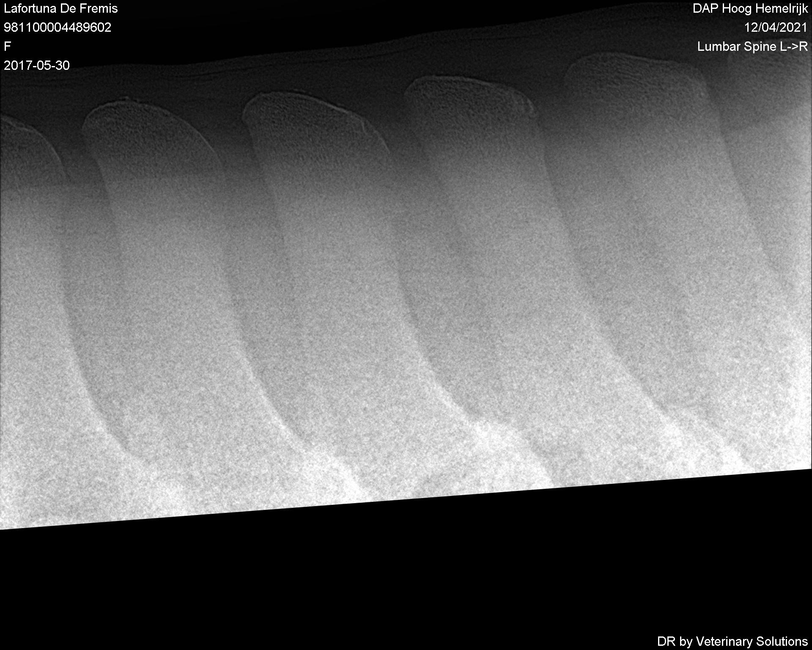The height and width of the screenshot is (650, 812).
Task: Select the patient name 'Lafortuna De Fremis'
Action: click(x=61, y=8)
